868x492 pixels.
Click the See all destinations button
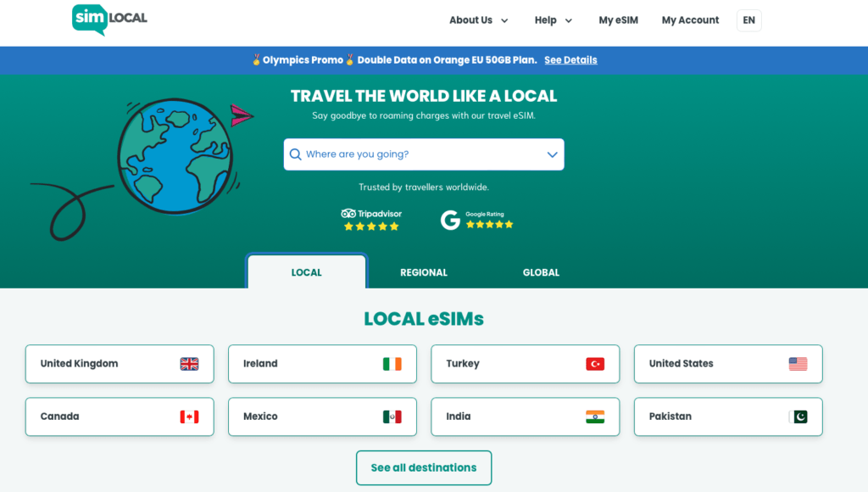point(424,467)
